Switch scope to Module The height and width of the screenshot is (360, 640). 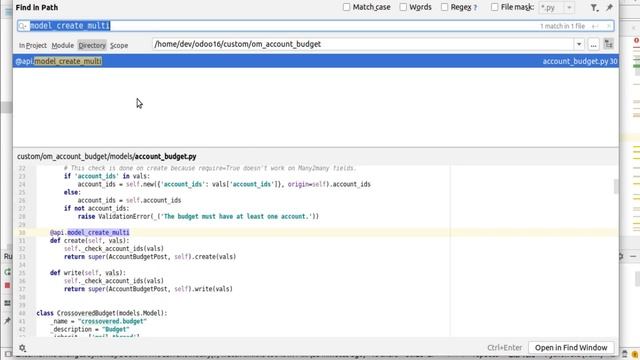[62, 45]
